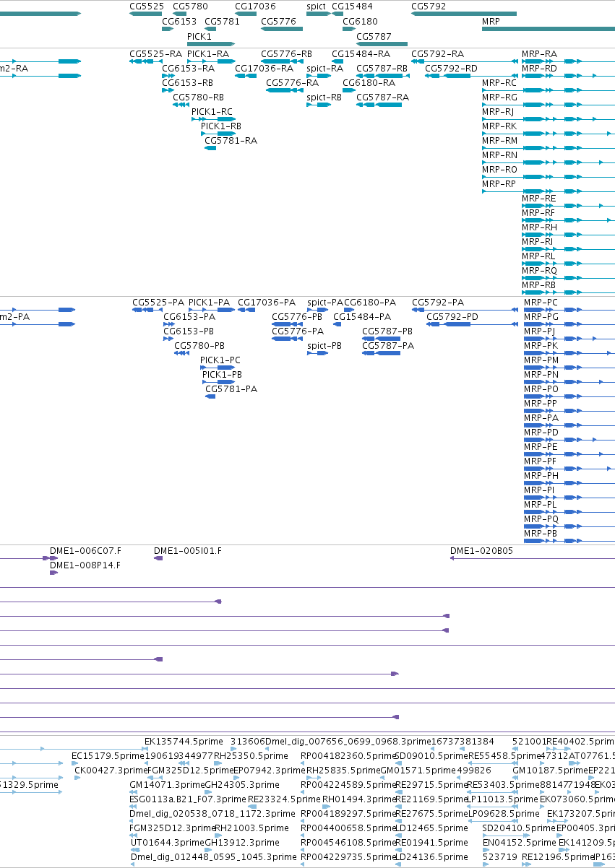
Task: Open transcript PICK1-RC
Action: pos(212,111)
